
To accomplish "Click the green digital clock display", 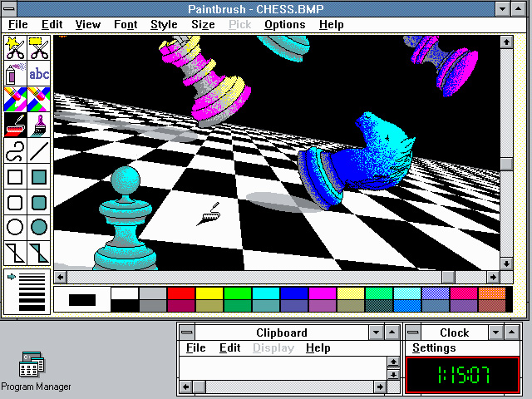I will [463, 375].
